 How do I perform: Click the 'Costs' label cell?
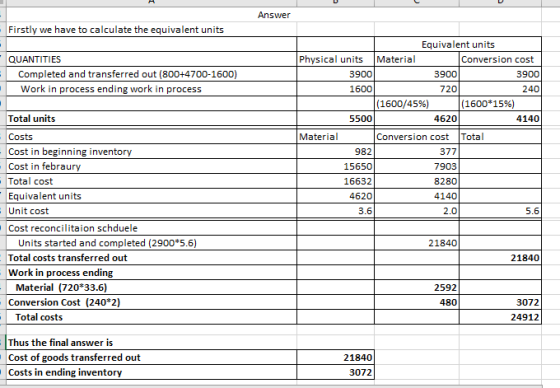[x=151, y=136]
